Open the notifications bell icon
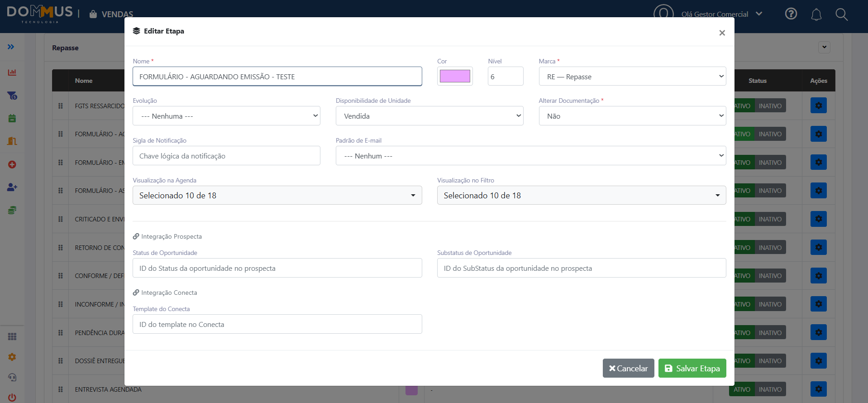 coord(816,14)
